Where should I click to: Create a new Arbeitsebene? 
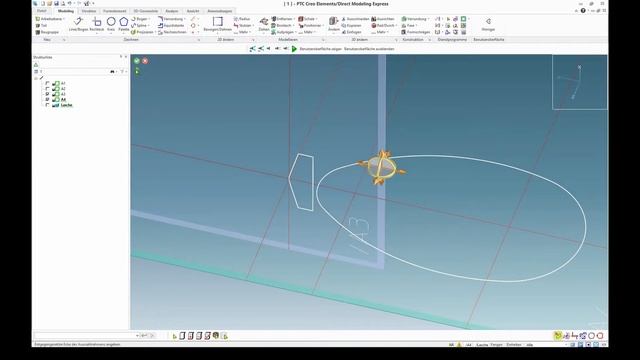click(x=49, y=19)
